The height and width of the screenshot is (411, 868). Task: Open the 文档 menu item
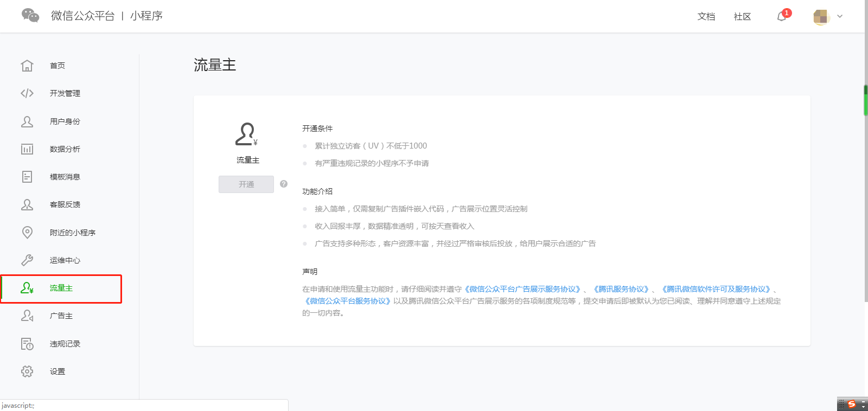[x=706, y=17]
